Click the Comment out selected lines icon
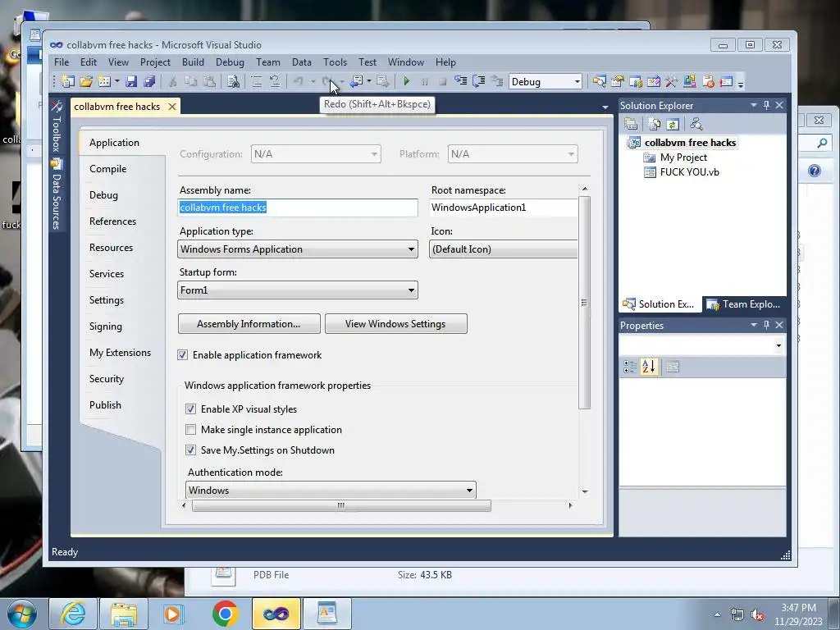This screenshot has width=840, height=630. [x=257, y=81]
